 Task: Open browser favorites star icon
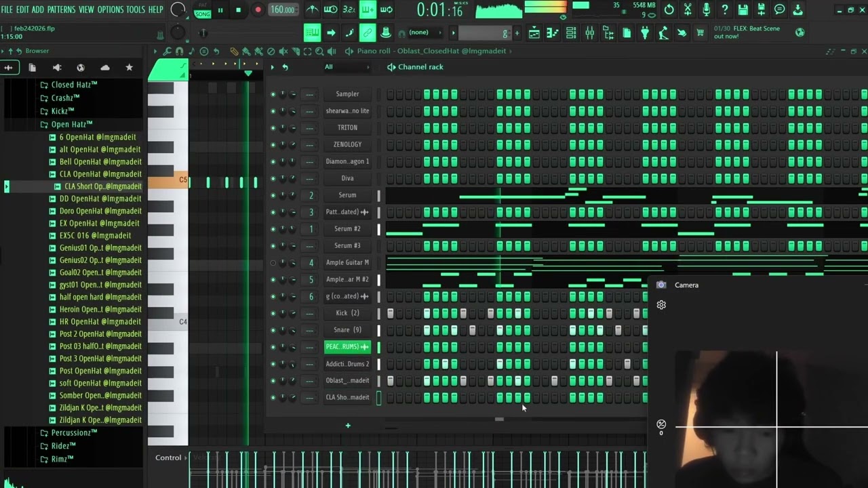129,68
